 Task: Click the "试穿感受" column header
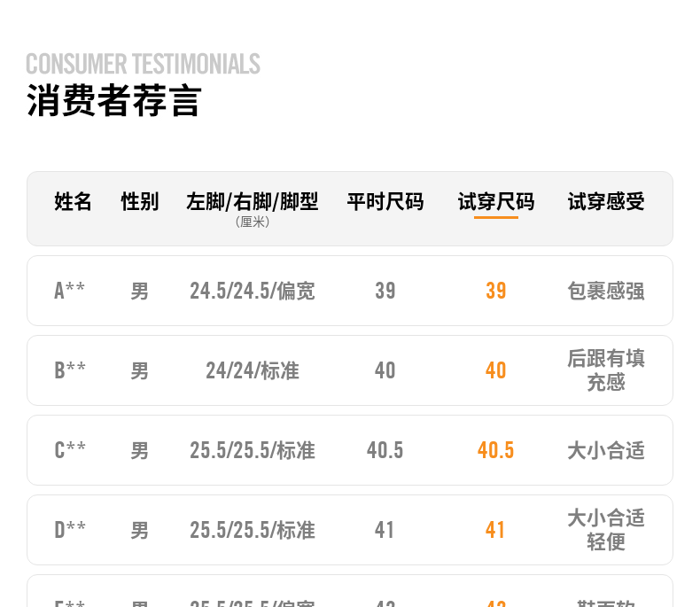coord(606,202)
